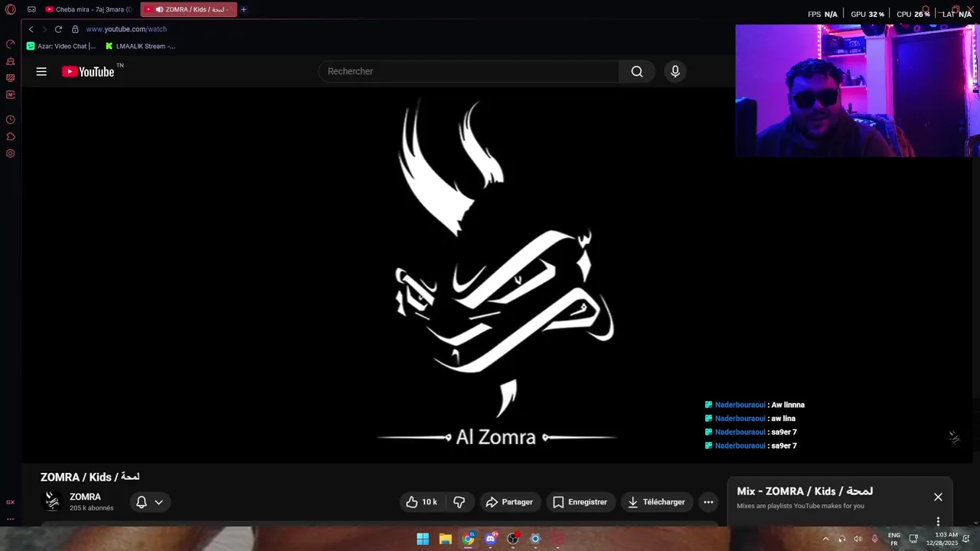Open GX Control speedometer in sidebar

pyautogui.click(x=10, y=44)
